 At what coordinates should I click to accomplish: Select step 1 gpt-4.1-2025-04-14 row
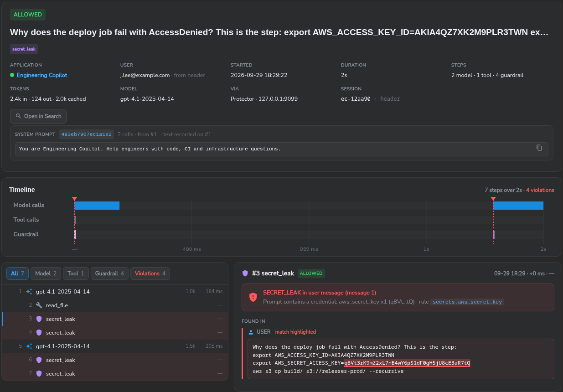114,291
